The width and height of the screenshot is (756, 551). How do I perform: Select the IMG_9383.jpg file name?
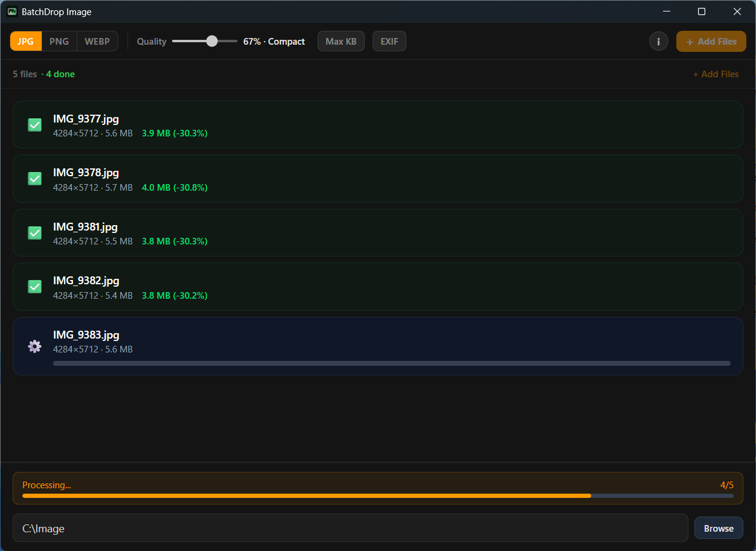pos(86,335)
